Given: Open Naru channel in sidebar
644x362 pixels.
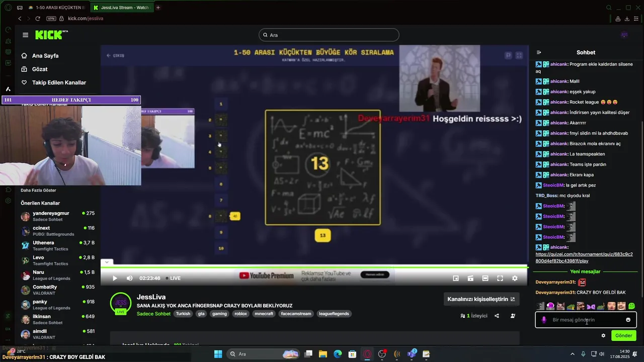Looking at the screenshot, I should [x=57, y=275].
